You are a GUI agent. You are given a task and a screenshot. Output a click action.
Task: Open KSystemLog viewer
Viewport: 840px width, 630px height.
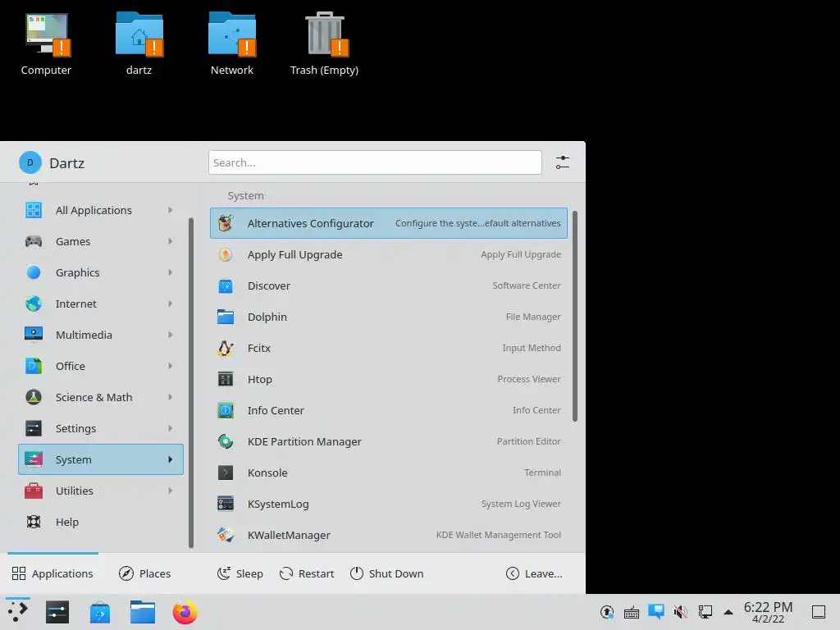coord(388,504)
